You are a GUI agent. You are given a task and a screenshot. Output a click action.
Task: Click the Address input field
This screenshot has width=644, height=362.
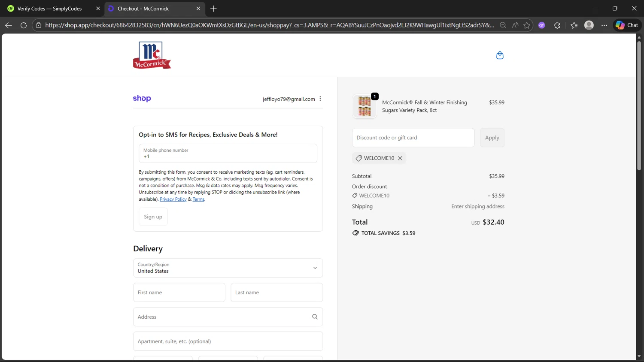pos(228,317)
